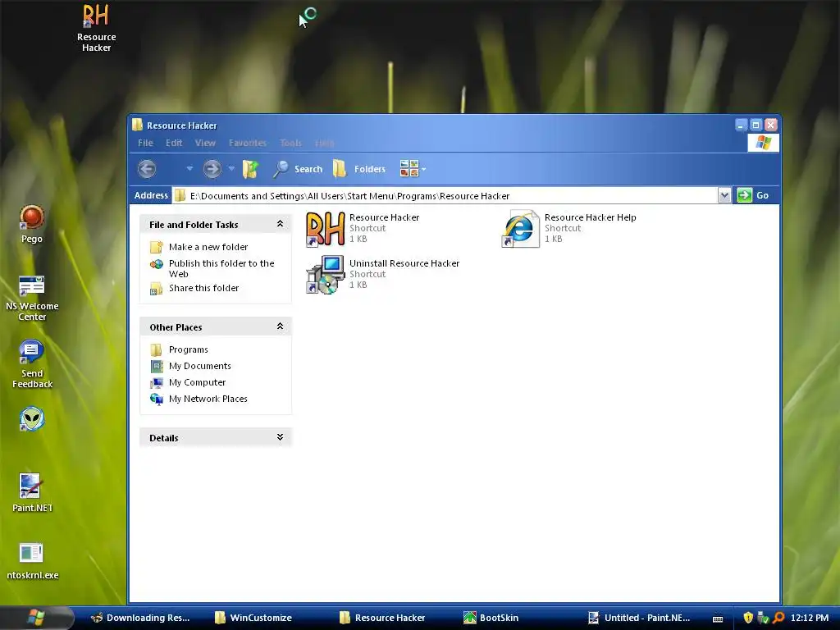This screenshot has height=630, width=840.
Task: Maximize the Resource Hacker window
Action: tap(756, 125)
